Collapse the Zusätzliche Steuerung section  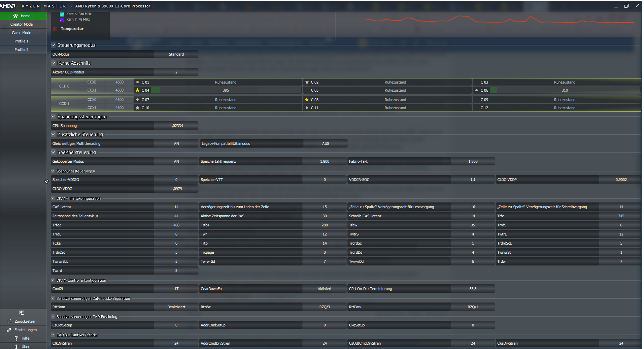click(x=53, y=134)
